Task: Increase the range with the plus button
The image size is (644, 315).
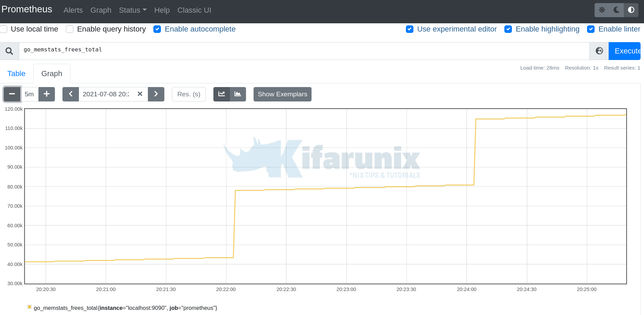Action: point(47,94)
